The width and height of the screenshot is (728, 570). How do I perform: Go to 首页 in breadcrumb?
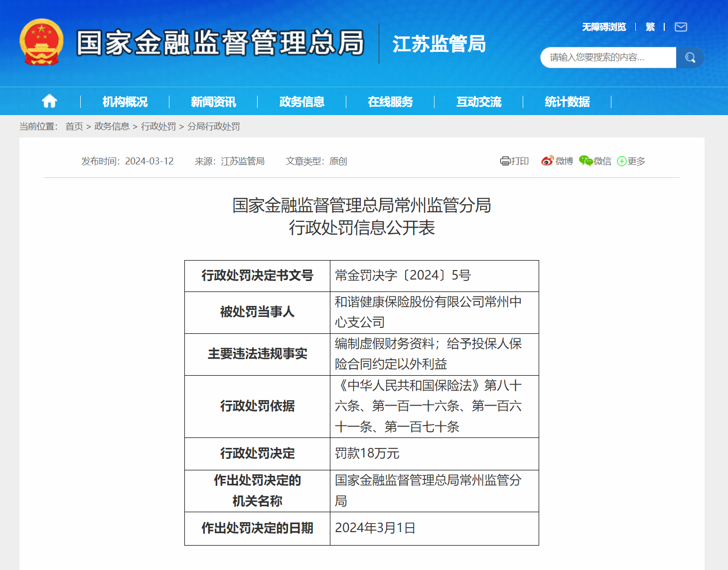[x=74, y=127]
